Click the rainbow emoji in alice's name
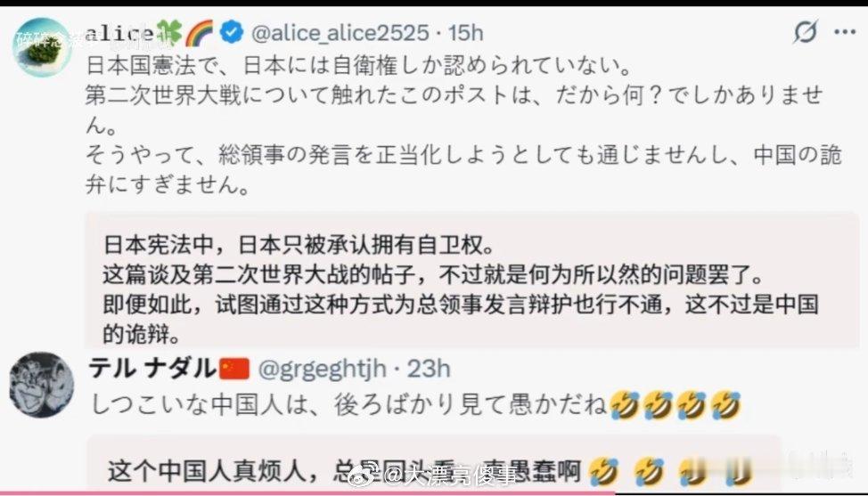Image resolution: width=868 pixels, height=496 pixels. pos(199,33)
